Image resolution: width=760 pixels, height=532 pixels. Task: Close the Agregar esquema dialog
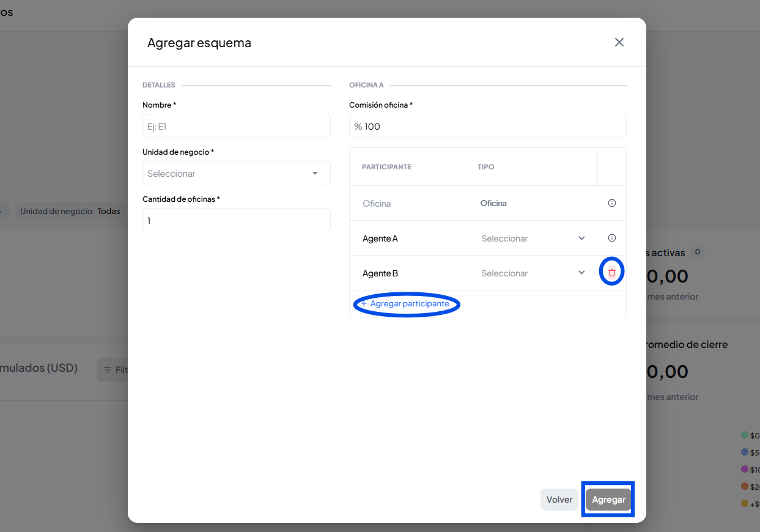619,42
